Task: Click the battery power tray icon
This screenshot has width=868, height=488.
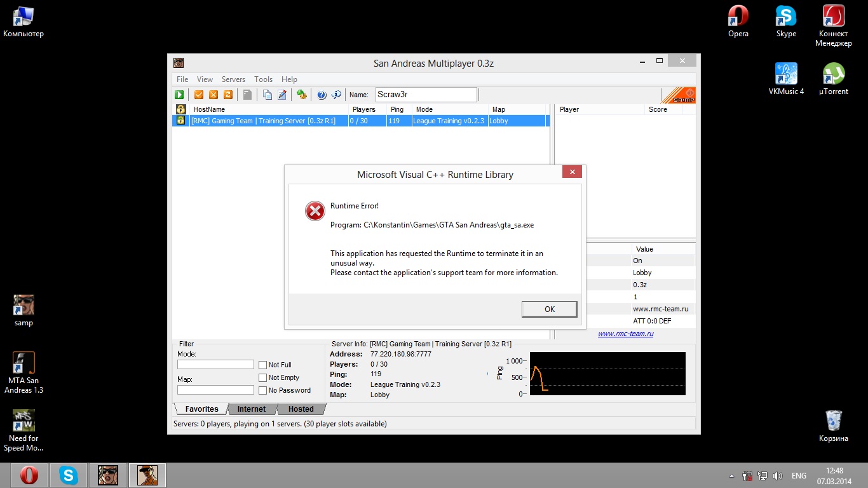Action: (x=747, y=476)
